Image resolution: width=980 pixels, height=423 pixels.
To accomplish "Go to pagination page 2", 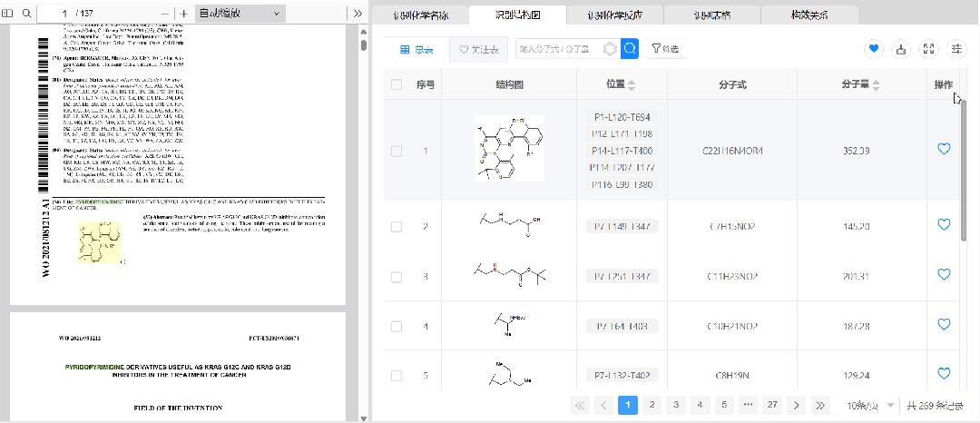I will (x=652, y=406).
